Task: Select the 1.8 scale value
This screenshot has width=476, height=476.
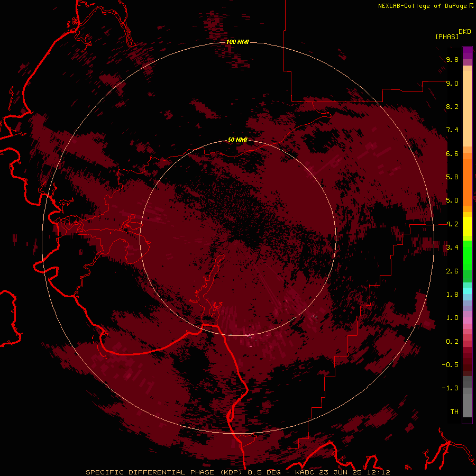Action: point(452,295)
